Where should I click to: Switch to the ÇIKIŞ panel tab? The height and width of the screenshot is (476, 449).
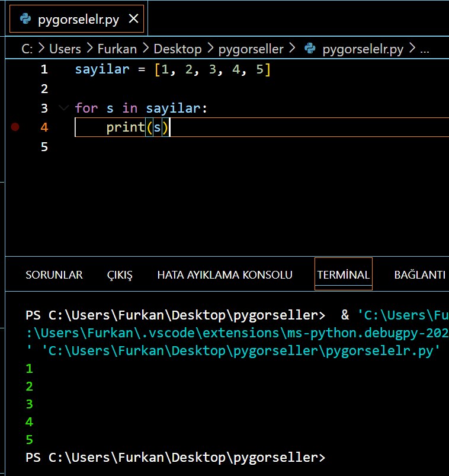120,274
